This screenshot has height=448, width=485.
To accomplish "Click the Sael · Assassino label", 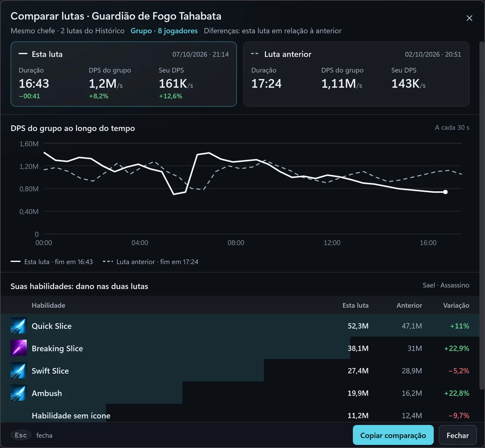I will pyautogui.click(x=446, y=285).
